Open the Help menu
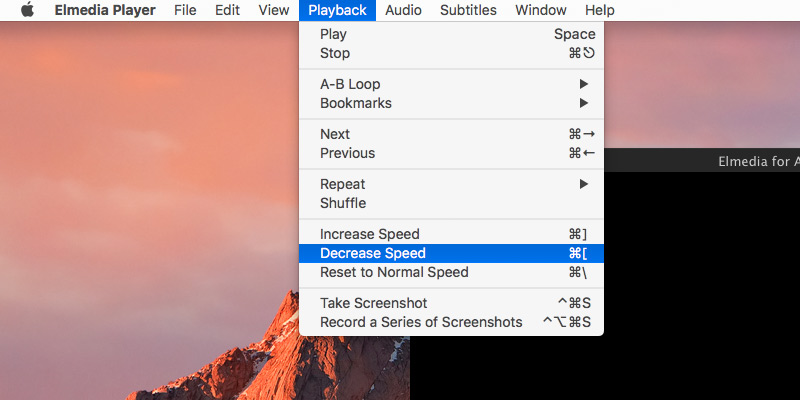 pos(599,10)
